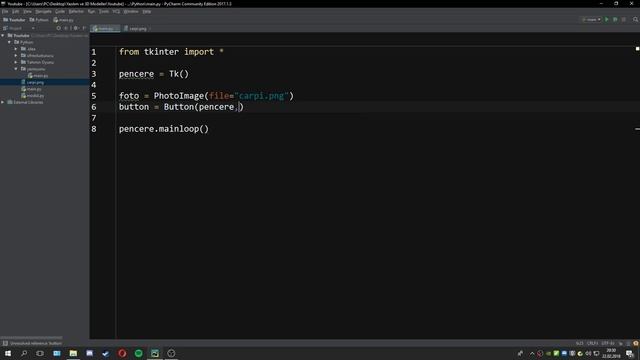Screen dimensions: 640x360
Task: Click the Stop process icon in toolbar
Action: pos(624,20)
